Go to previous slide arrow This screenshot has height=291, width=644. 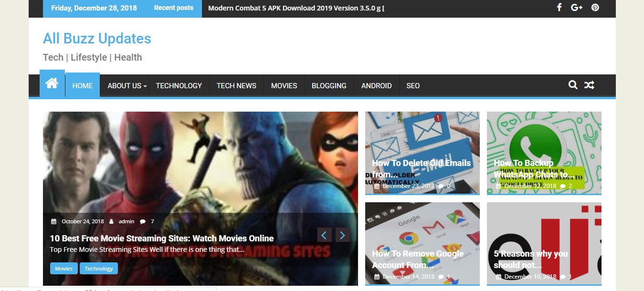pyautogui.click(x=325, y=235)
